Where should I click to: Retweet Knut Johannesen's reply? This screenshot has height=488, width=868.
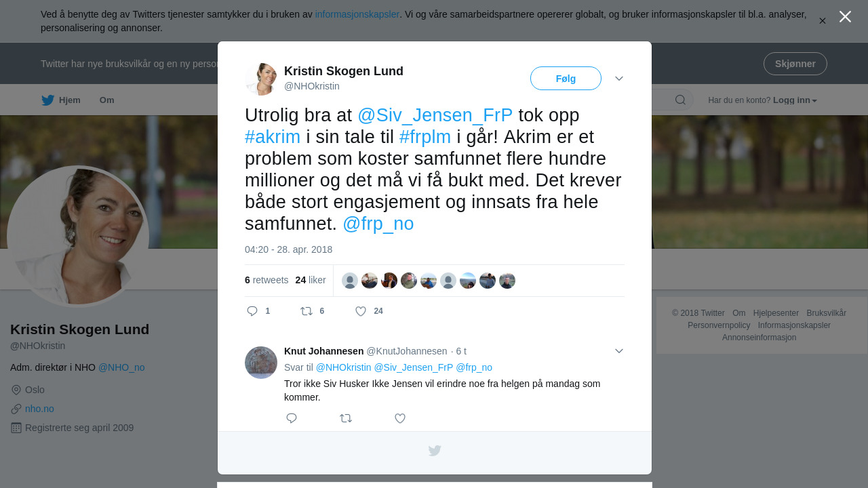[x=346, y=418]
